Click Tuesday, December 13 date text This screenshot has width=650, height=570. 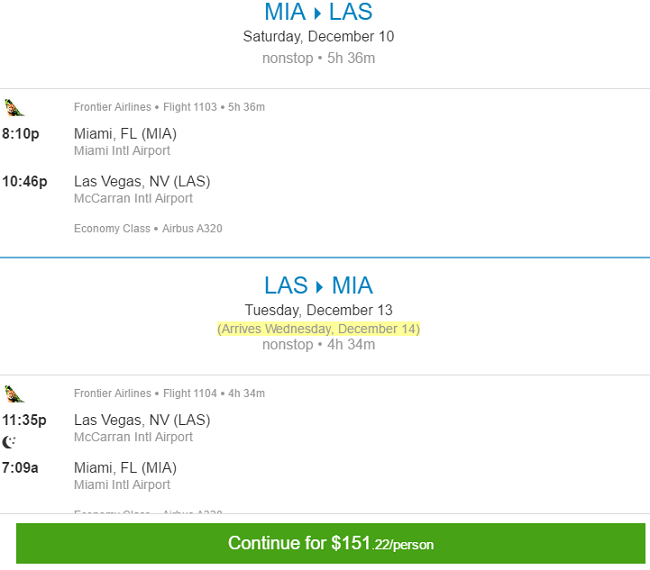pos(318,310)
